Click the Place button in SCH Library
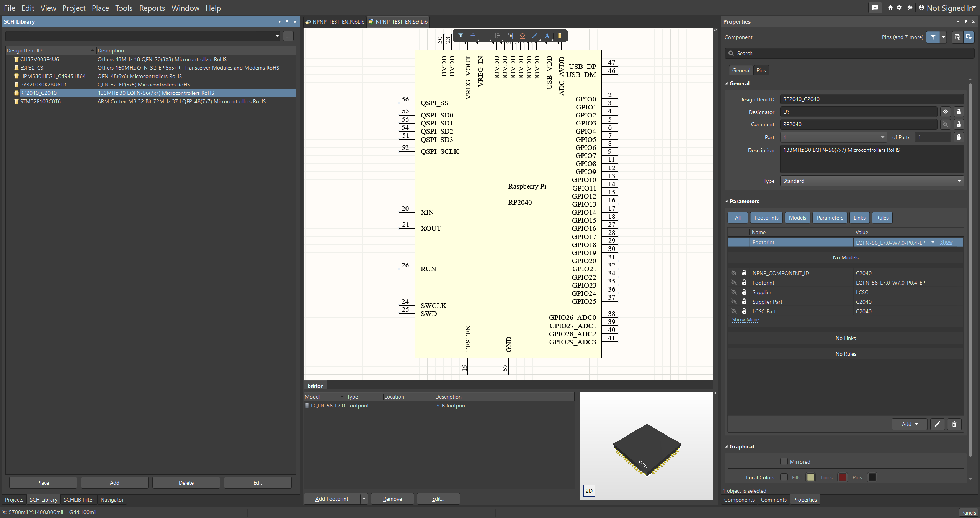This screenshot has width=980, height=518. point(43,483)
